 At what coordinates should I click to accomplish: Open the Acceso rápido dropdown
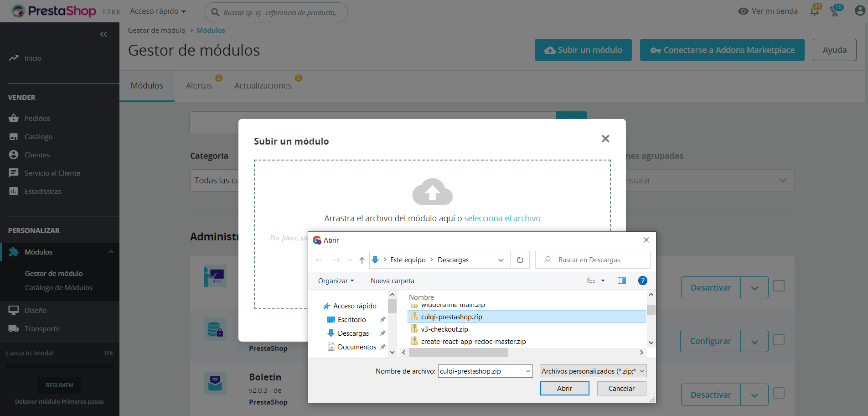[157, 11]
